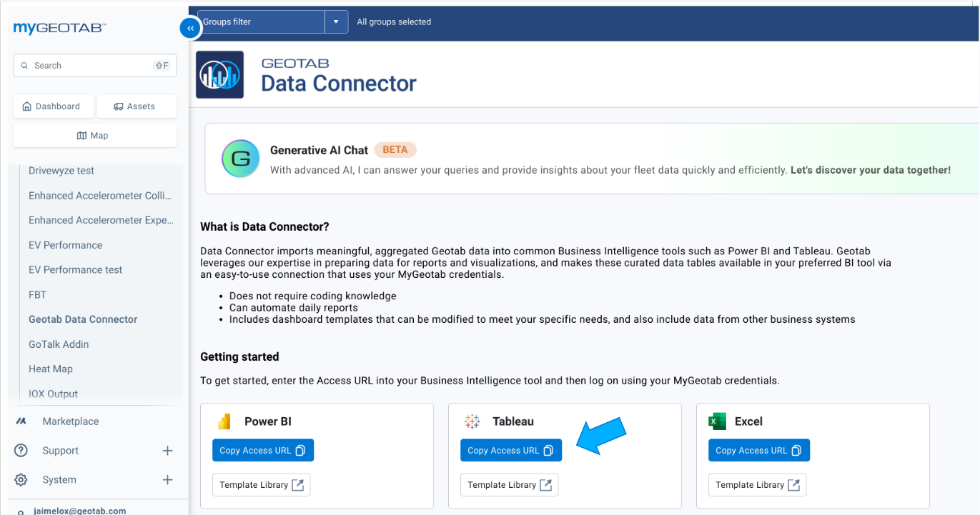Click the Support question-mark icon

point(21,450)
